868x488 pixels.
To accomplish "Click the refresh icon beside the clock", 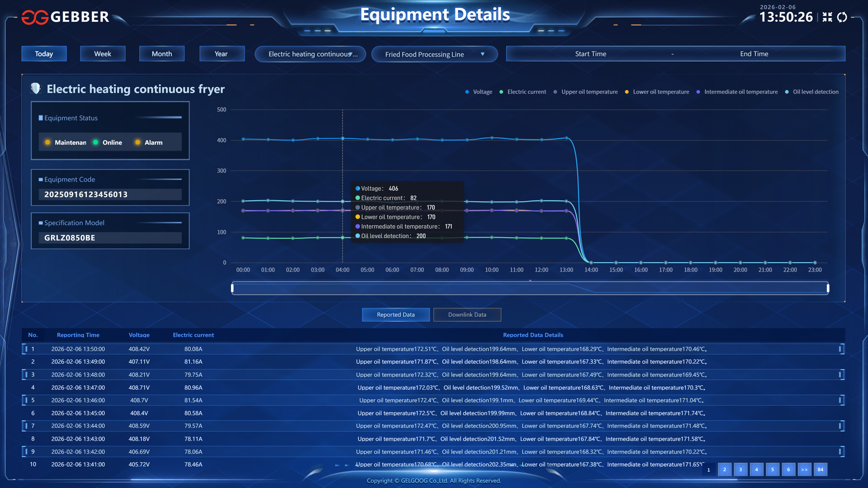I will click(842, 17).
